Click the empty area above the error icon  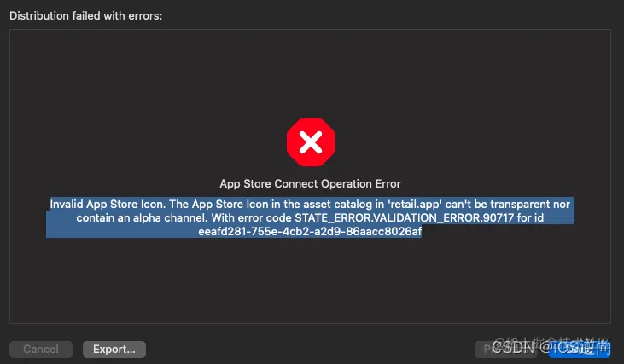[x=311, y=72]
